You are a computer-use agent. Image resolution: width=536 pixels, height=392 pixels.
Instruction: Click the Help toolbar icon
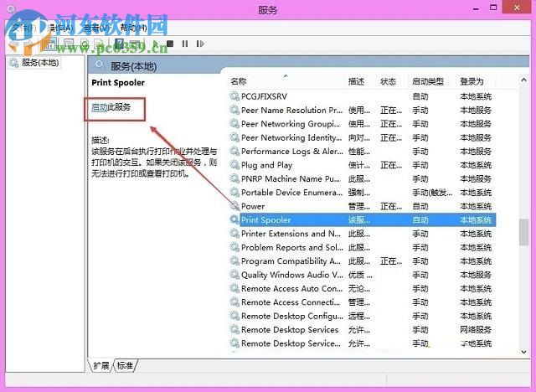coord(119,44)
